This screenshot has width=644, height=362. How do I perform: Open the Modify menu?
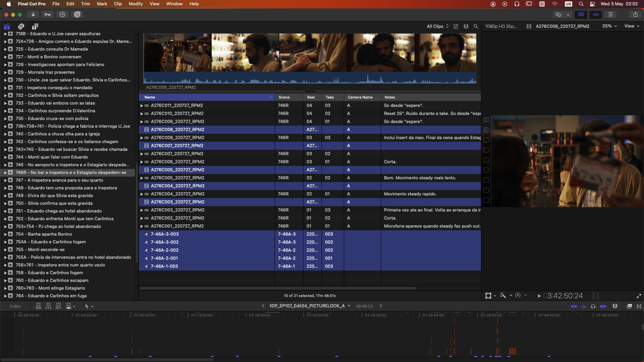136,4
